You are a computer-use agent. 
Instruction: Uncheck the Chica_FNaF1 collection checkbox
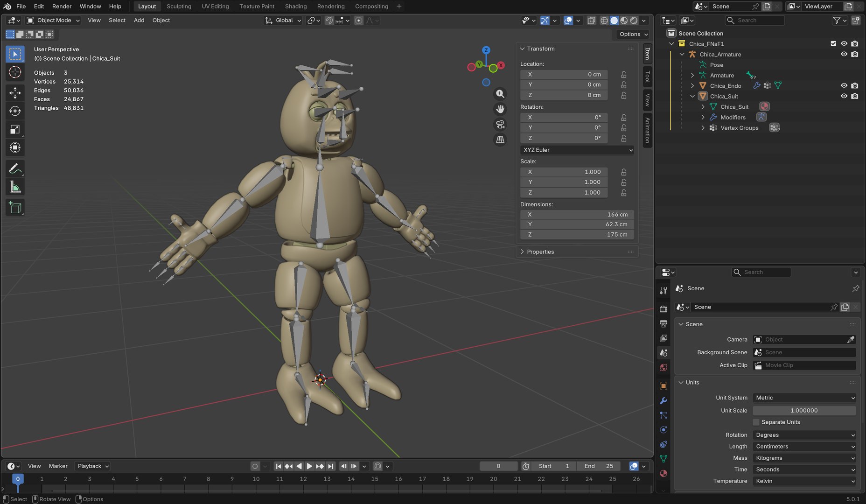tap(833, 43)
